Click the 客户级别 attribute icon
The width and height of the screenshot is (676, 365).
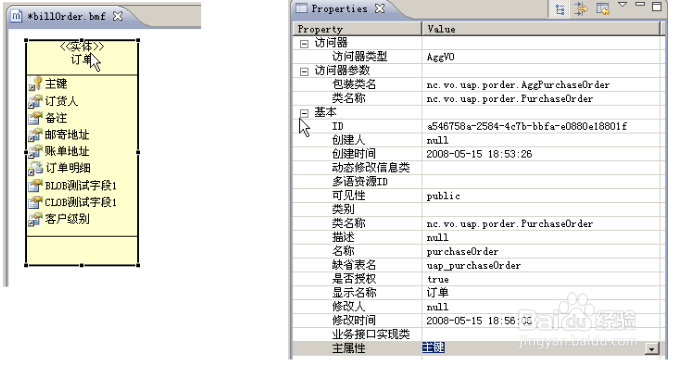35,219
